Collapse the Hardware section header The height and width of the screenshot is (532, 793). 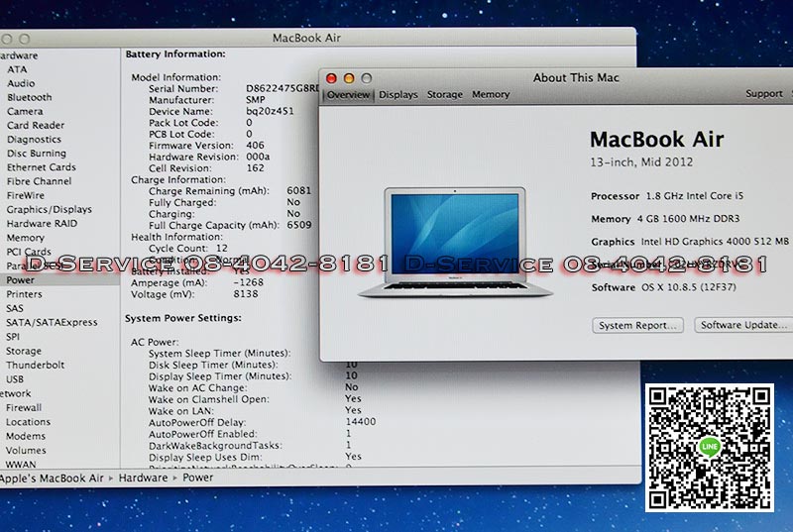coord(18,55)
